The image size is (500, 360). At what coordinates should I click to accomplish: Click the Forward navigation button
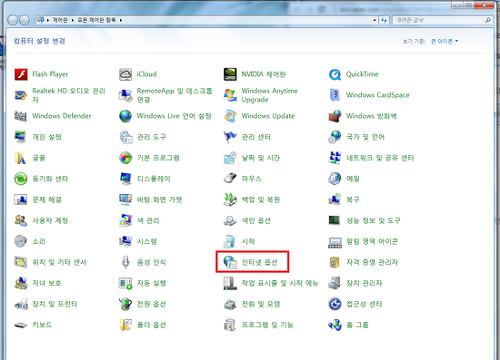tap(24, 20)
